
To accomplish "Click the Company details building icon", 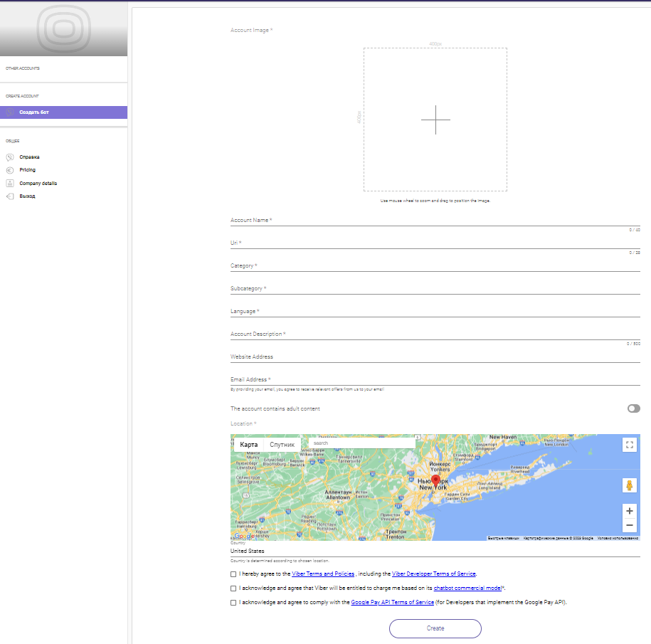I will tap(10, 184).
